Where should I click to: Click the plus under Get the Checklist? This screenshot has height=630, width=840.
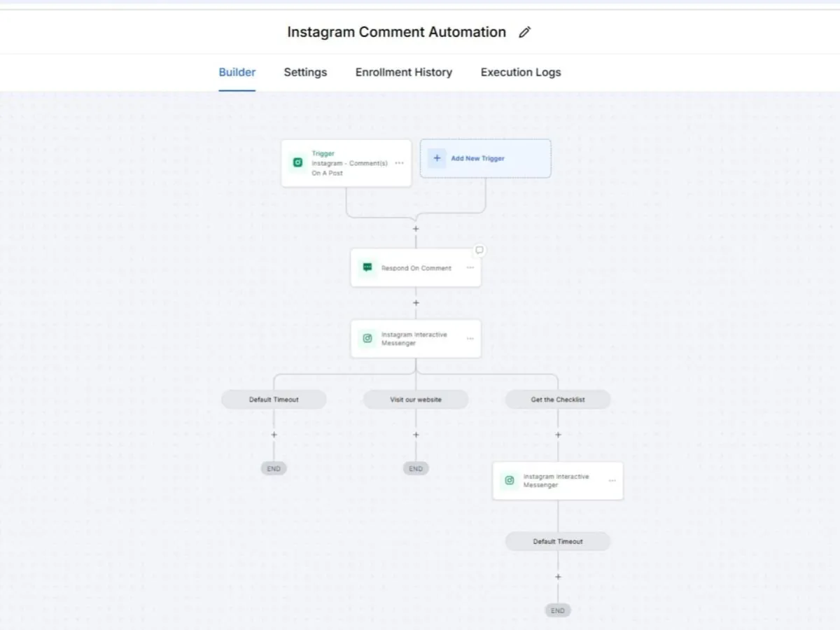(558, 435)
